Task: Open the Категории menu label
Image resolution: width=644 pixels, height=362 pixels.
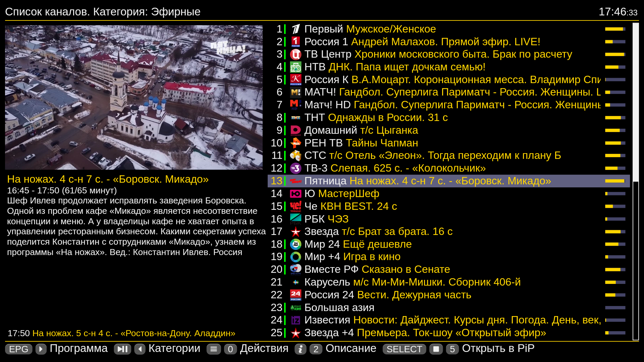Action: (174, 349)
